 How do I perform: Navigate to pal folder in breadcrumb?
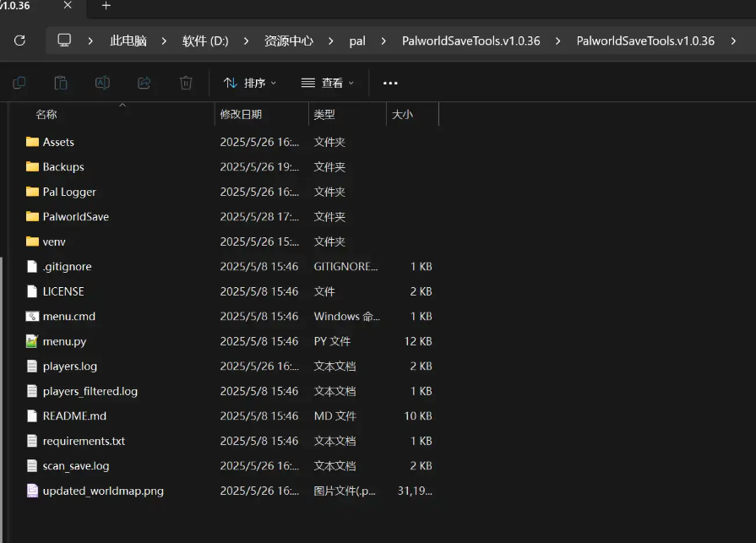[357, 41]
